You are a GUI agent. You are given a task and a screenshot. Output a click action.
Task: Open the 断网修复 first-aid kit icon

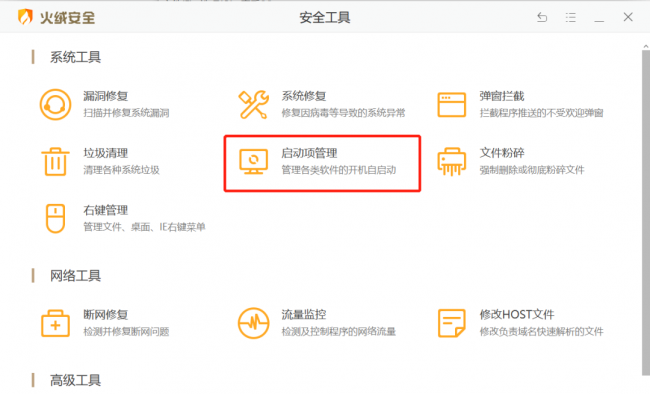point(55,323)
